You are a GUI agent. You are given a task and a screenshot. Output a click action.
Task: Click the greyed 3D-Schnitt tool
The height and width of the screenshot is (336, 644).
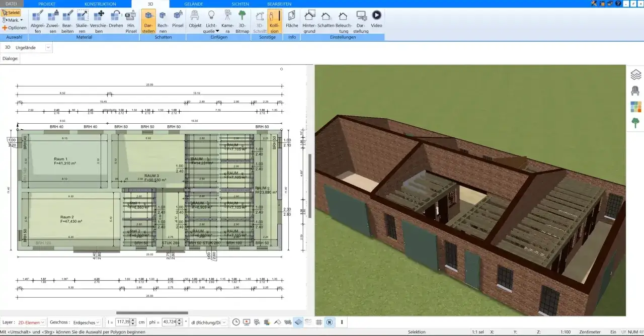259,21
